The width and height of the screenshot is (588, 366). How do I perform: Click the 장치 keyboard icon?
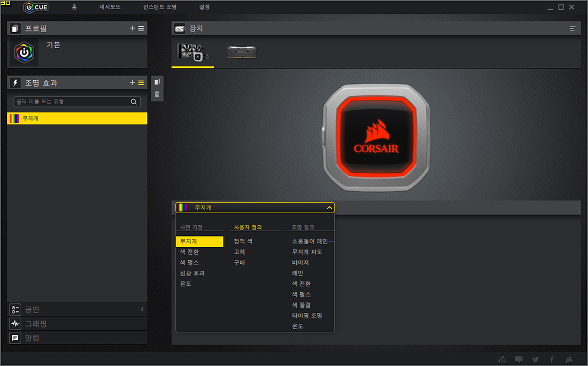[180, 28]
